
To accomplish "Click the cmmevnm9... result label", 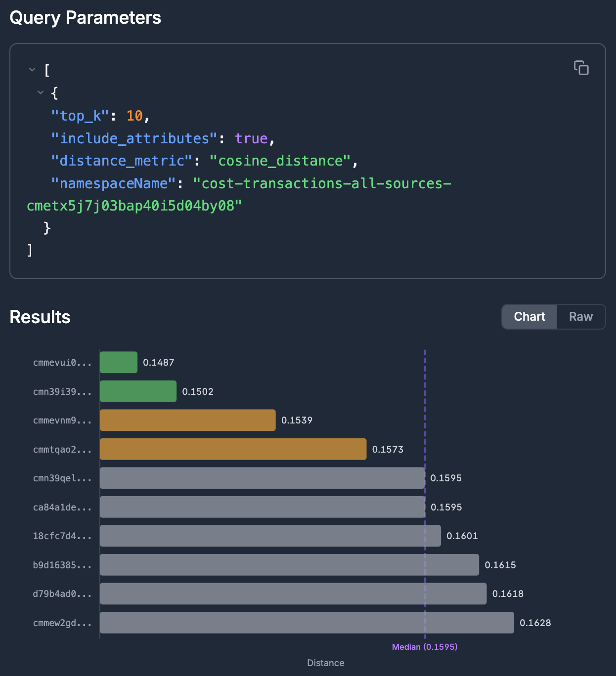I will click(x=62, y=421).
